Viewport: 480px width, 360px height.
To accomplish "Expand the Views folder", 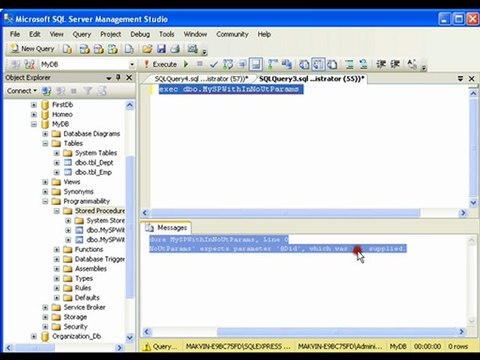I will [45, 182].
